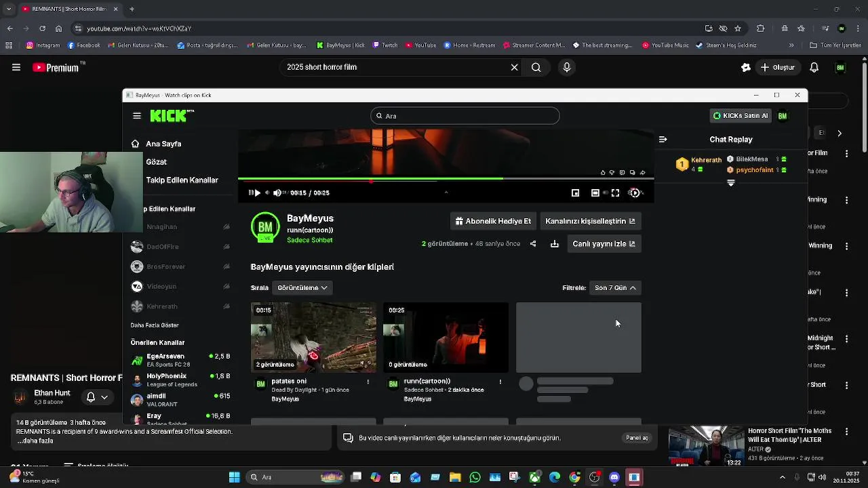Click Kanalınızı kişiselleştirin button

(x=590, y=221)
